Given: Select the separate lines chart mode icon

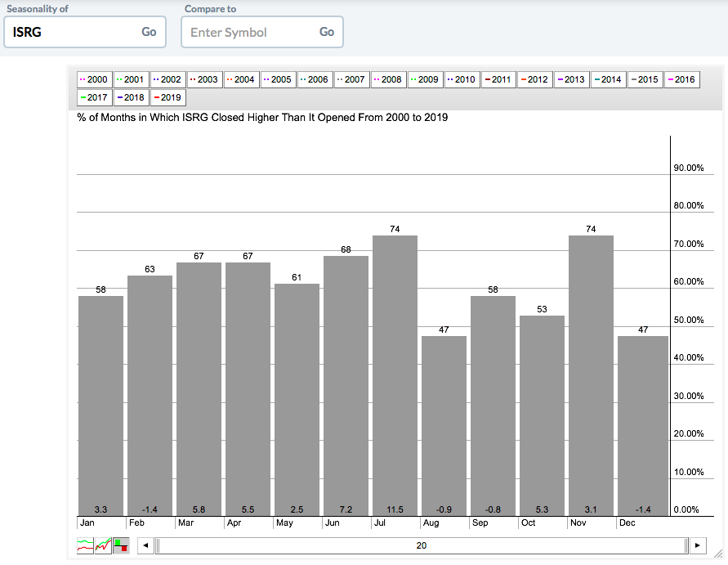Looking at the screenshot, I should click(85, 545).
